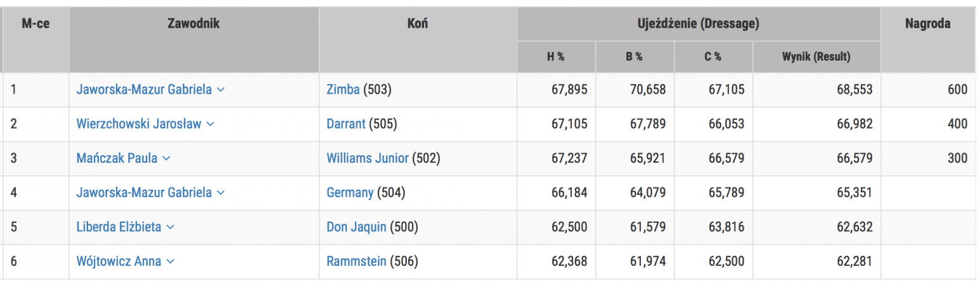Viewport: 980px width, 283px height.
Task: Open the Rammstein horse link
Action: point(356,261)
